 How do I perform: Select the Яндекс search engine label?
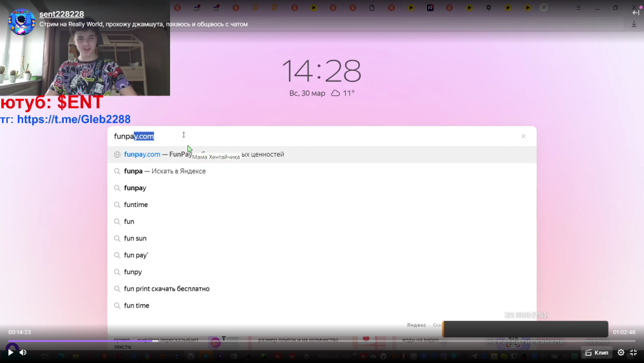click(x=416, y=325)
